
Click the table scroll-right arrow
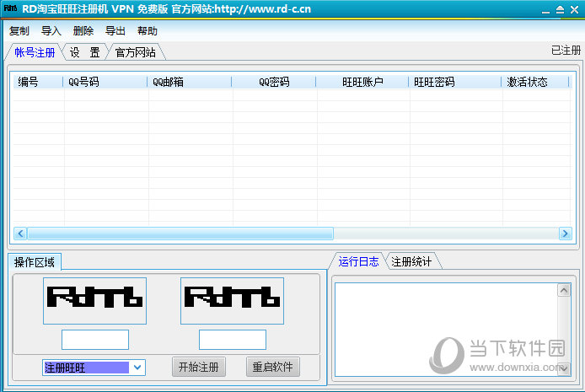[566, 234]
